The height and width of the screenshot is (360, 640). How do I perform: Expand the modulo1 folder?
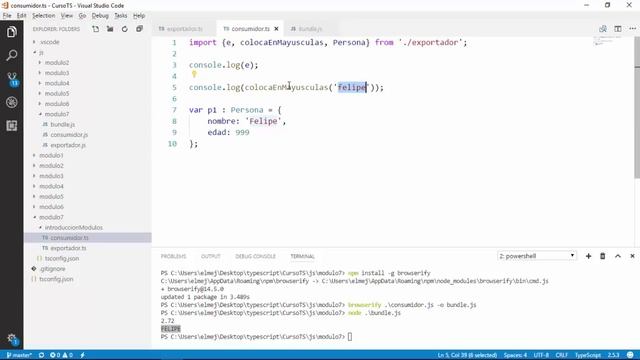point(51,155)
